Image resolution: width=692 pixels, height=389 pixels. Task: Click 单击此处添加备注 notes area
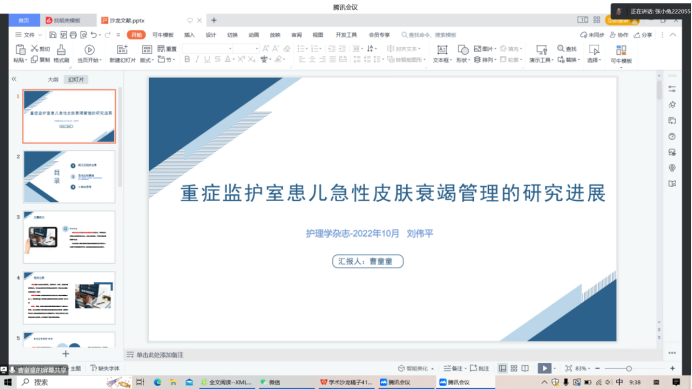(159, 355)
